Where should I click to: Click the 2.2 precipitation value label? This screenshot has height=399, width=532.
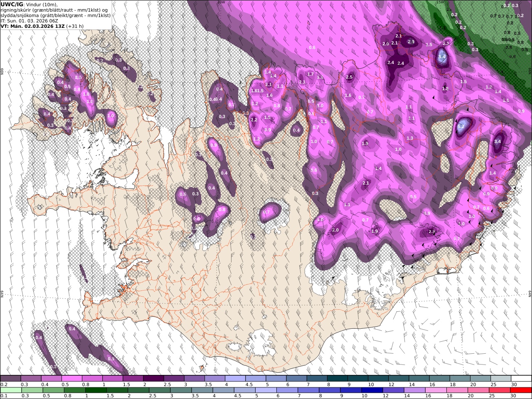(254, 120)
